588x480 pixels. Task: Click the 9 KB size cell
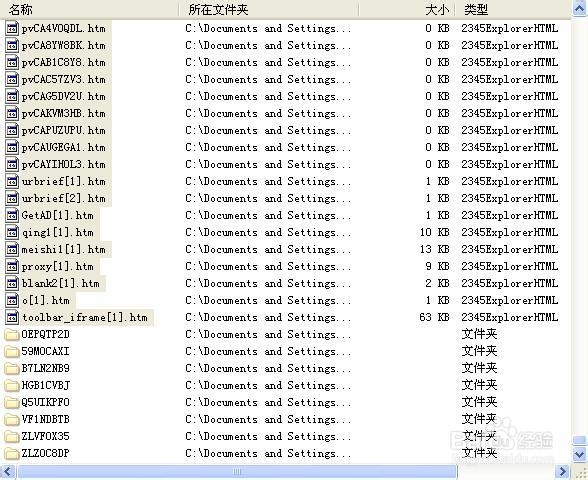pyautogui.click(x=437, y=266)
